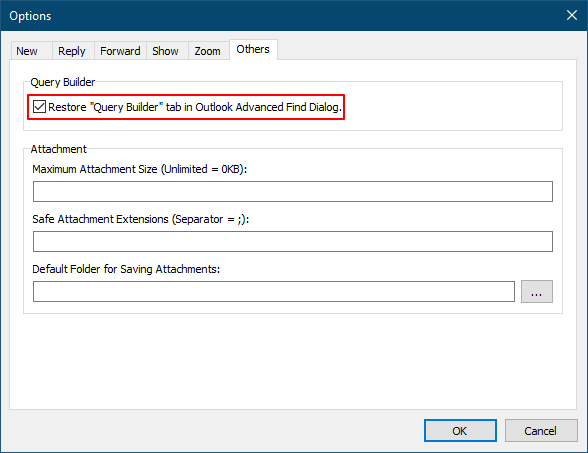The width and height of the screenshot is (588, 453).
Task: Dismiss the dialog with Cancel
Action: pyautogui.click(x=541, y=431)
